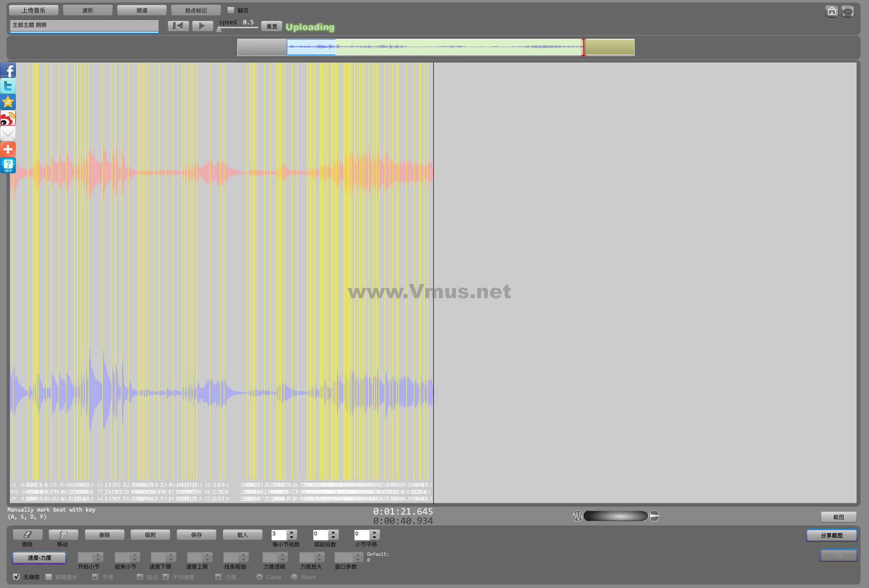The width and height of the screenshot is (869, 588).
Task: Adjust the speed slider handle
Action: click(219, 29)
